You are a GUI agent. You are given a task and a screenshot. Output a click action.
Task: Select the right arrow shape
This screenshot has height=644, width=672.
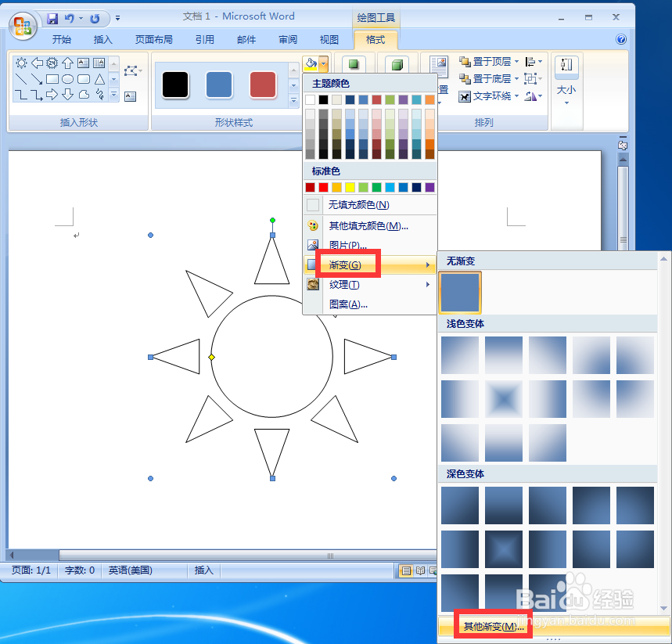[x=52, y=95]
